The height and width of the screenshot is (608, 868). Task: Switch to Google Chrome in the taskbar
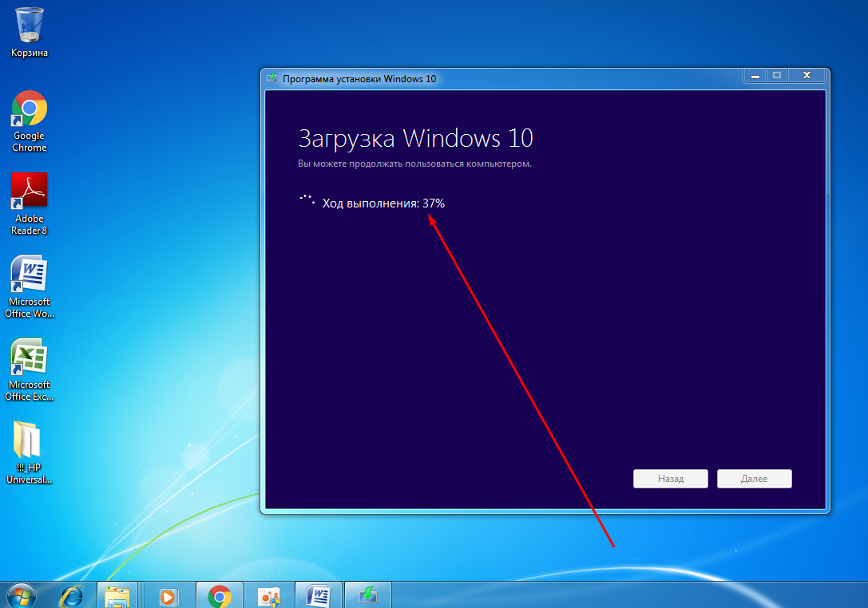point(220,596)
